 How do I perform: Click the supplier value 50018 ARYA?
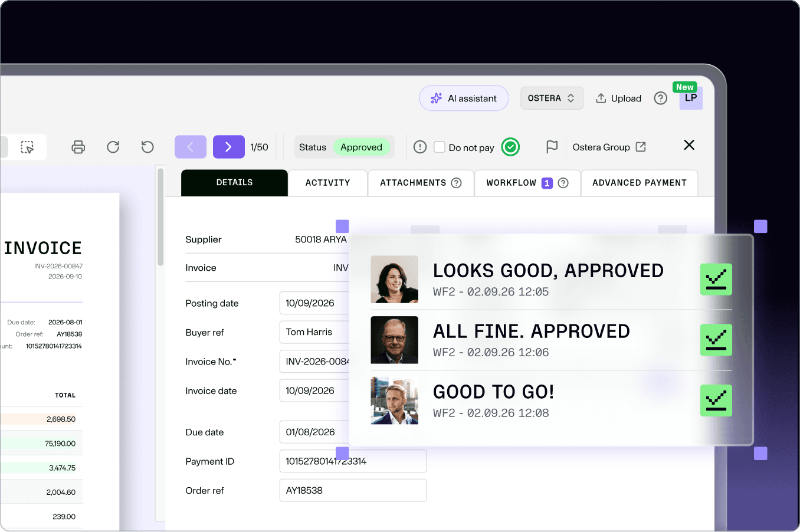321,239
